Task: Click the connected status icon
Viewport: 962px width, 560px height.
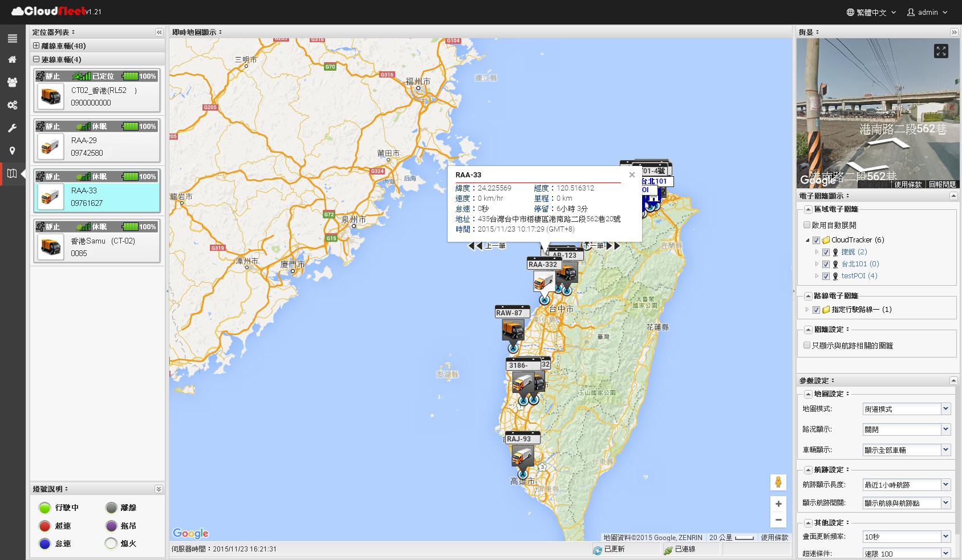Action: (x=668, y=550)
